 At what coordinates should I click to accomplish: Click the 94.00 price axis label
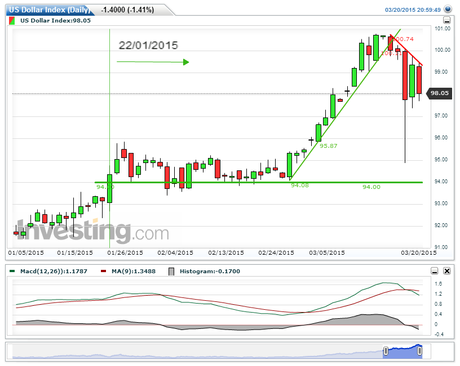[442, 182]
